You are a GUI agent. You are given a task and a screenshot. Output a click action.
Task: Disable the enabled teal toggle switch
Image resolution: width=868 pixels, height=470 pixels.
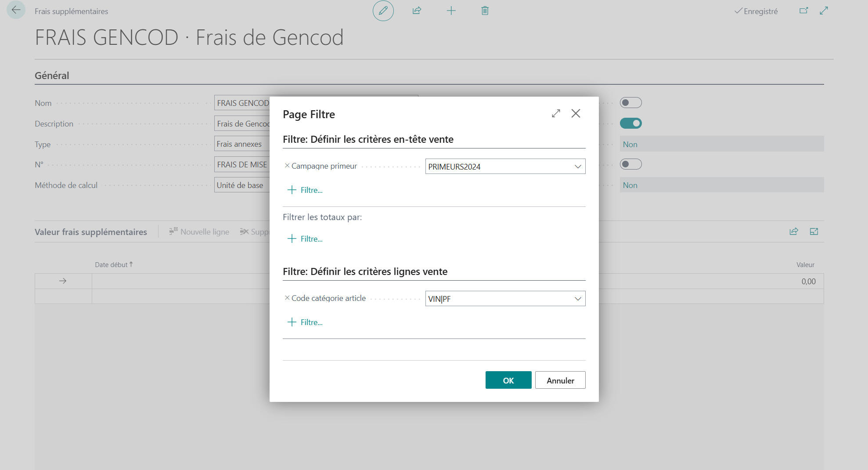pos(630,123)
